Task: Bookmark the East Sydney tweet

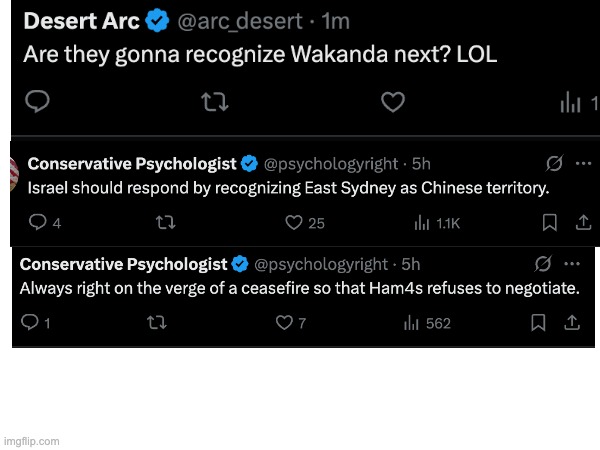Action: [549, 223]
